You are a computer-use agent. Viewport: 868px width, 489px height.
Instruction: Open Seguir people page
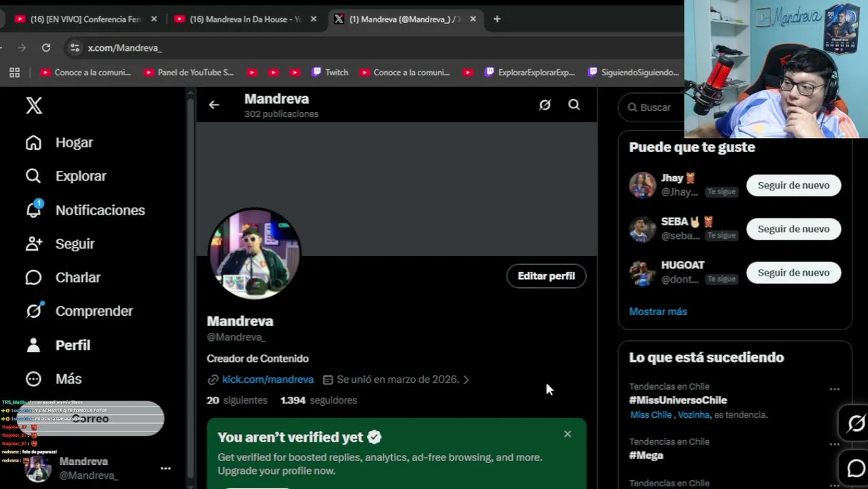(60, 244)
